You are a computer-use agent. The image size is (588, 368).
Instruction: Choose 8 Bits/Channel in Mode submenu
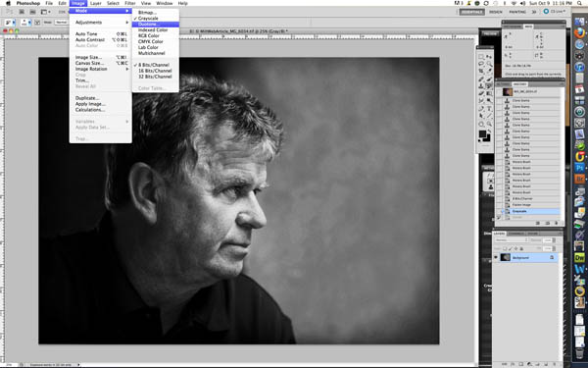pos(154,65)
